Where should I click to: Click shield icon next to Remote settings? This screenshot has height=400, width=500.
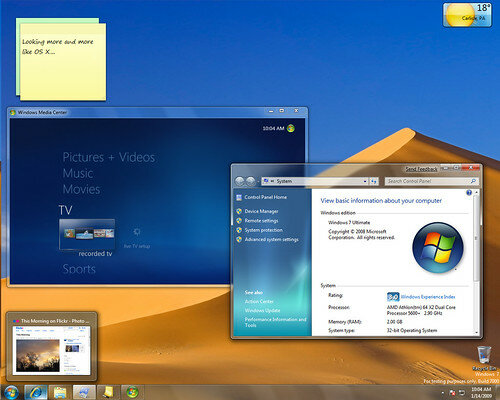(239, 221)
